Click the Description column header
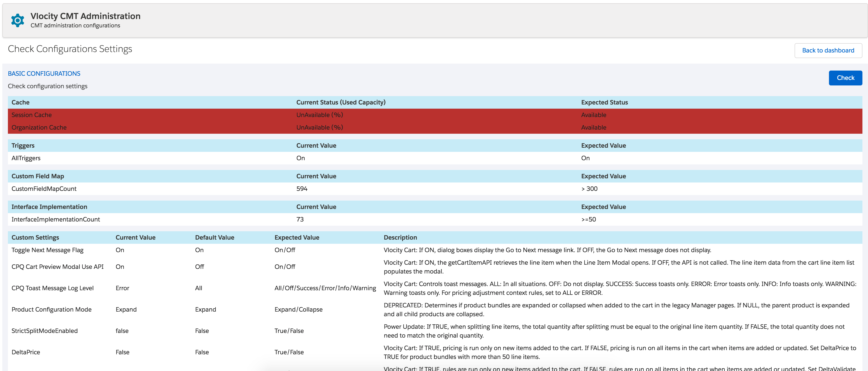Viewport: 868px width, 371px height. coord(400,237)
